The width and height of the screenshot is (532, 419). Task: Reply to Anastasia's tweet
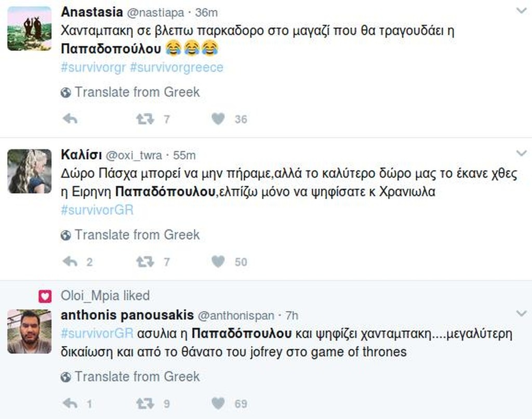coord(70,119)
